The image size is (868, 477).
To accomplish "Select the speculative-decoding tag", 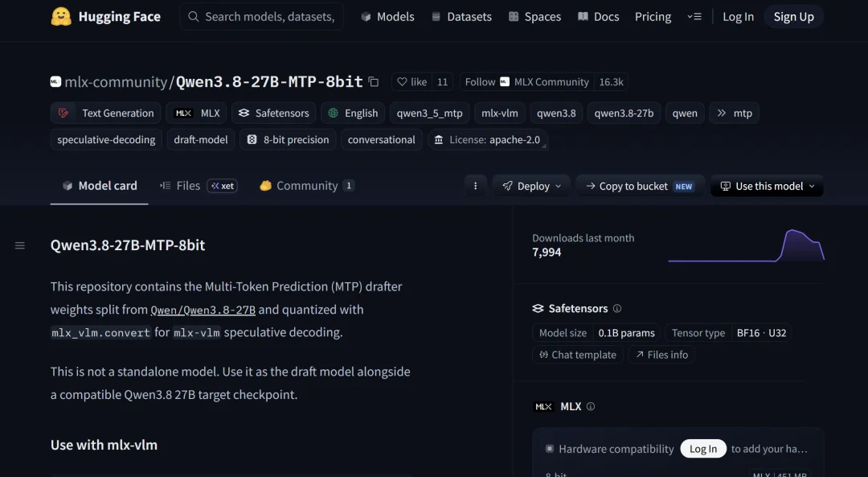I will click(106, 140).
